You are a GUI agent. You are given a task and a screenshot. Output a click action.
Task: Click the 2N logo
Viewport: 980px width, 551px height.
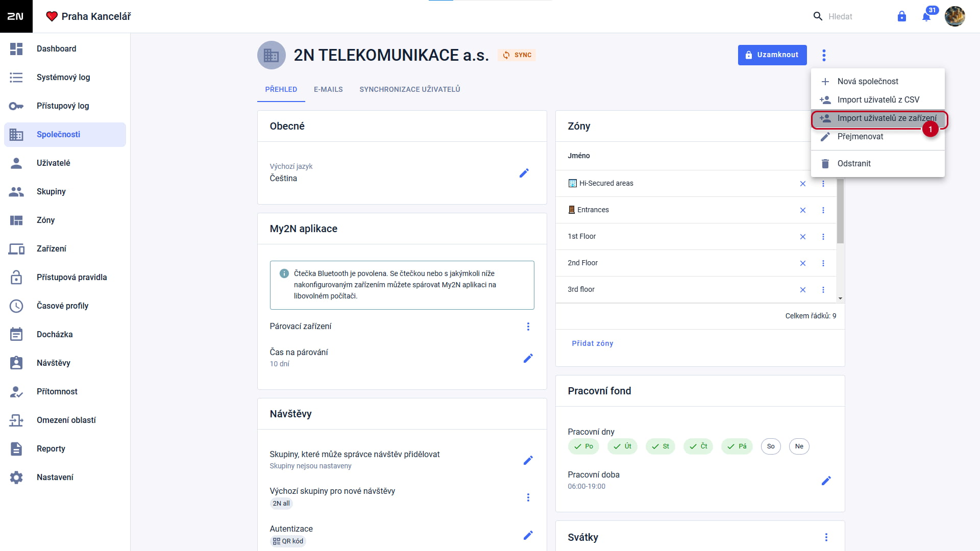(x=16, y=16)
